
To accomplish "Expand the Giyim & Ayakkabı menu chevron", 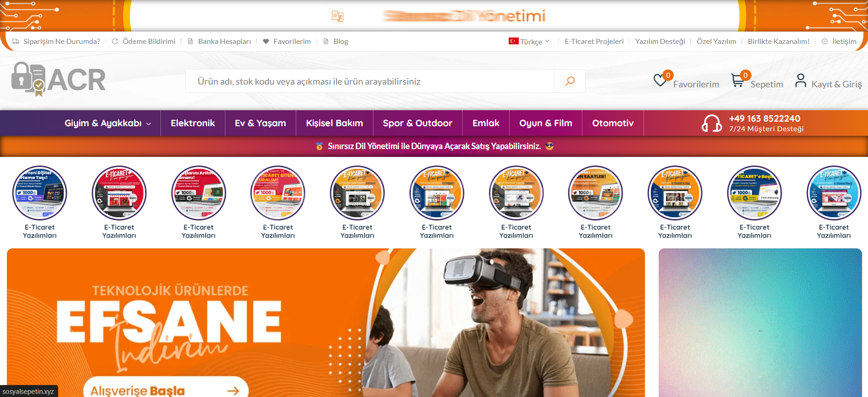I will 149,123.
